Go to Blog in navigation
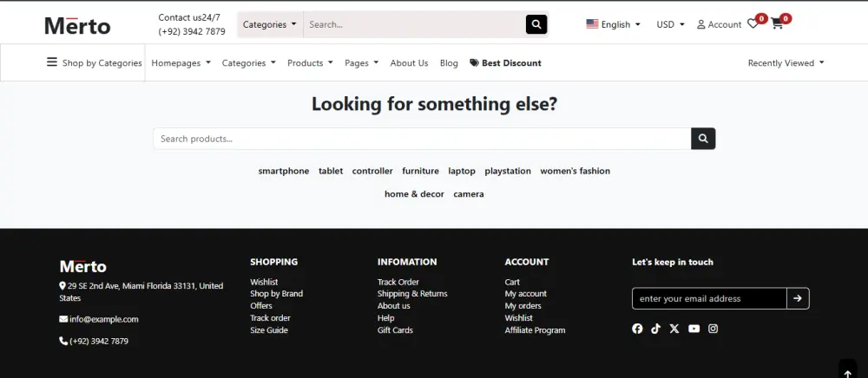 pos(449,63)
